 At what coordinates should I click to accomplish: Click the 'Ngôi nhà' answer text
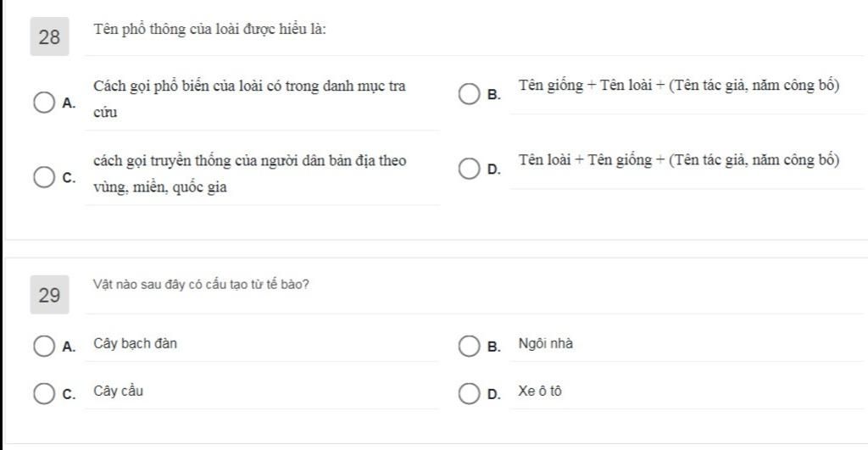(x=545, y=344)
